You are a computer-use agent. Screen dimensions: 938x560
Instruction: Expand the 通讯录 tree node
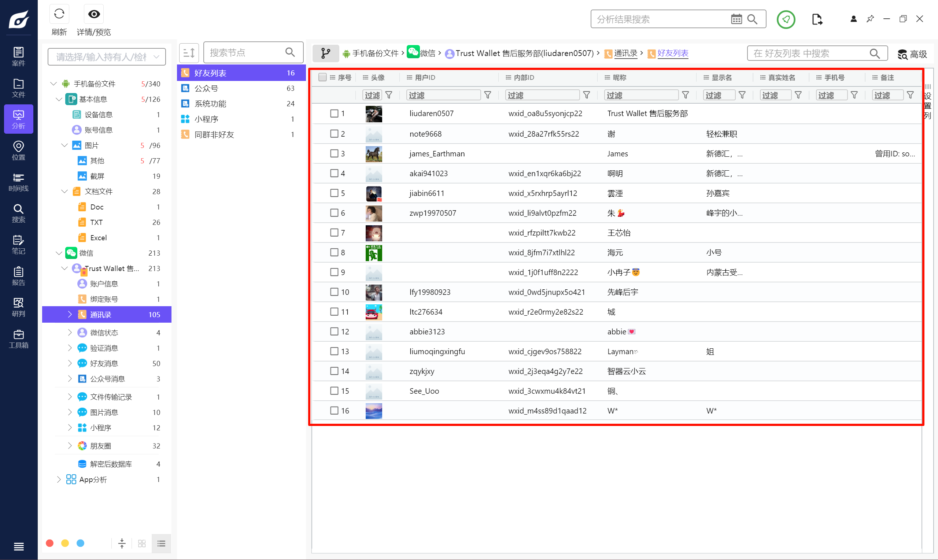[70, 314]
